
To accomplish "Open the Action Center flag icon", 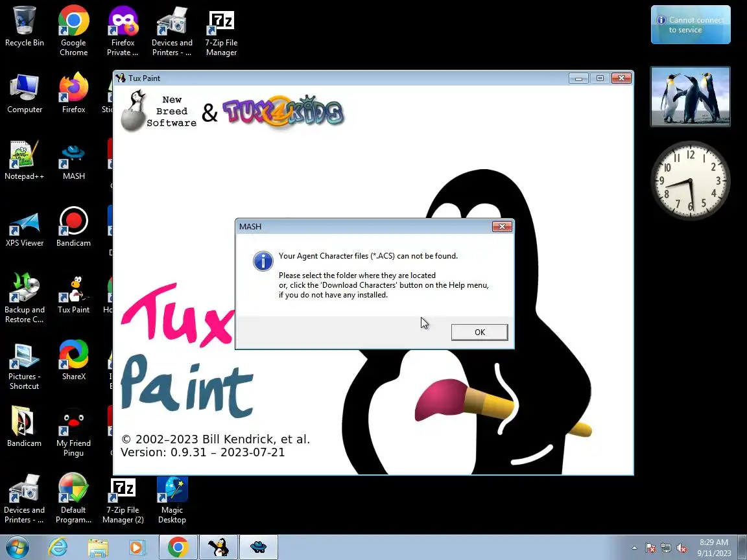I will coord(650,548).
